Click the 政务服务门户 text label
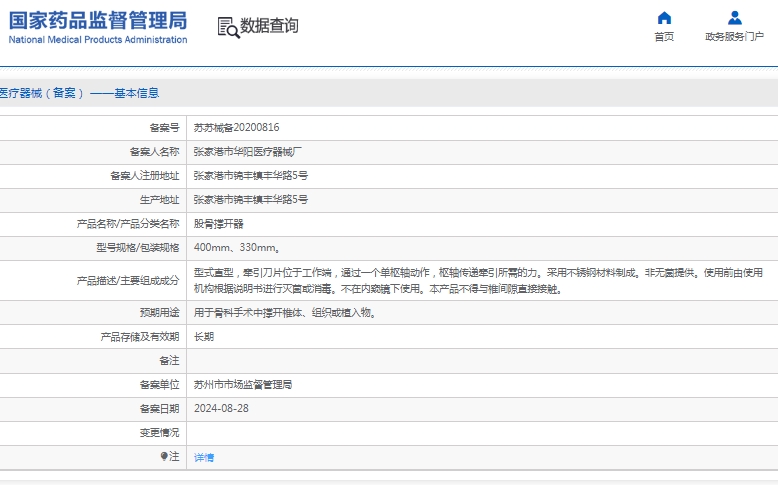778x485 pixels. [x=734, y=37]
